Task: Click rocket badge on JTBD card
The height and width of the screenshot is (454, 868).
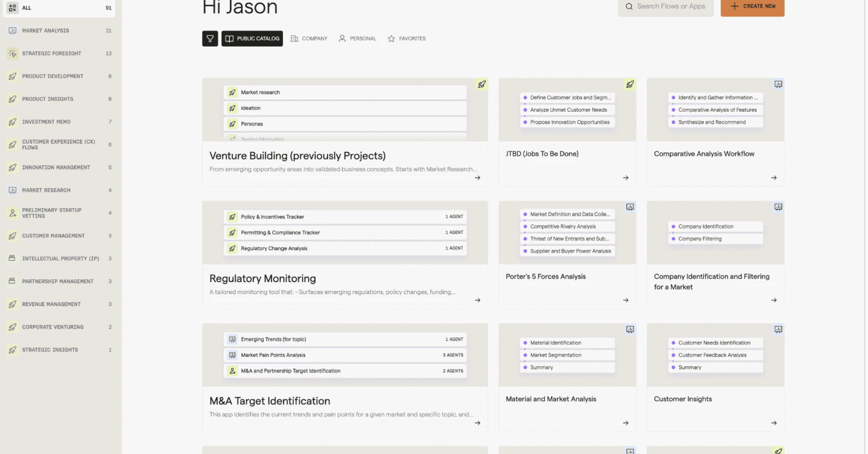Action: [630, 84]
